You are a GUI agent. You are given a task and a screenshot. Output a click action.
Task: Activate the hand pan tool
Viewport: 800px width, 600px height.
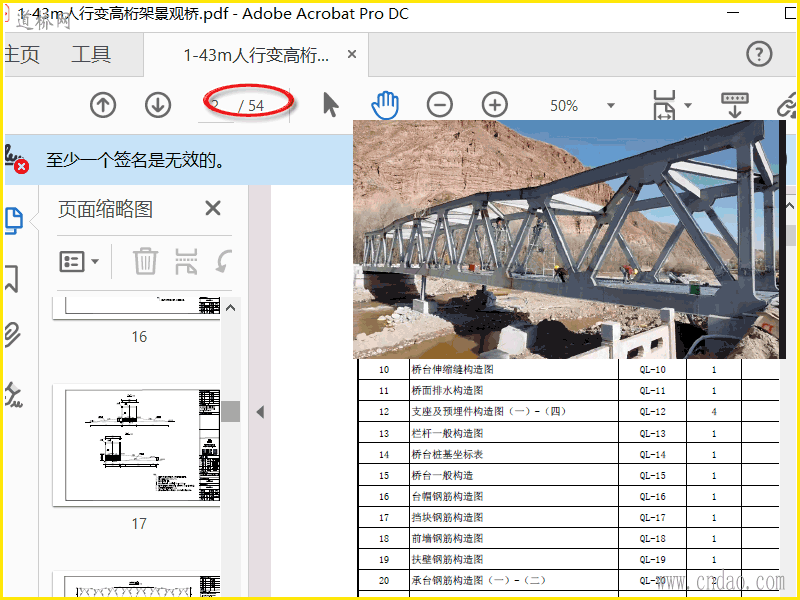coord(385,105)
